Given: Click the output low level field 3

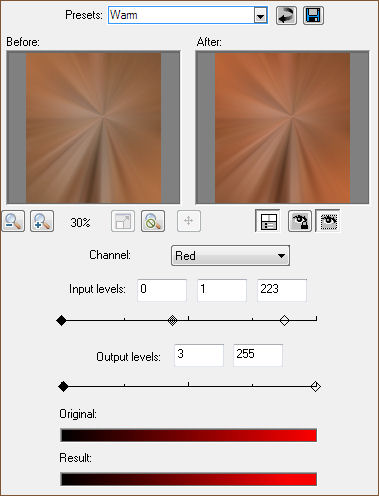Looking at the screenshot, I should [x=199, y=355].
